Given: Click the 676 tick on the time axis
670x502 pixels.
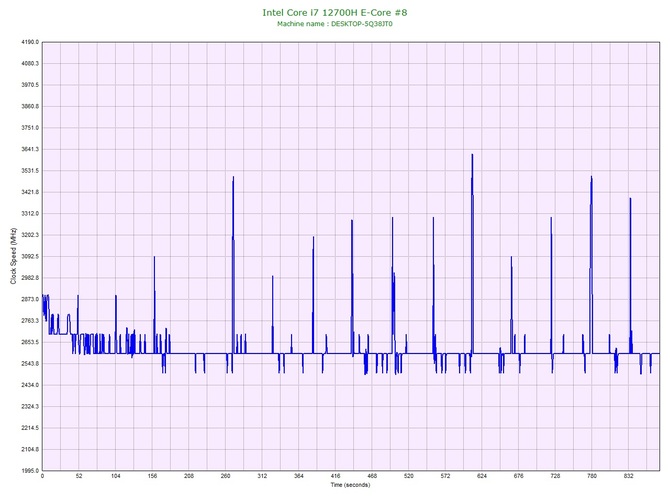Looking at the screenshot, I should (x=519, y=476).
